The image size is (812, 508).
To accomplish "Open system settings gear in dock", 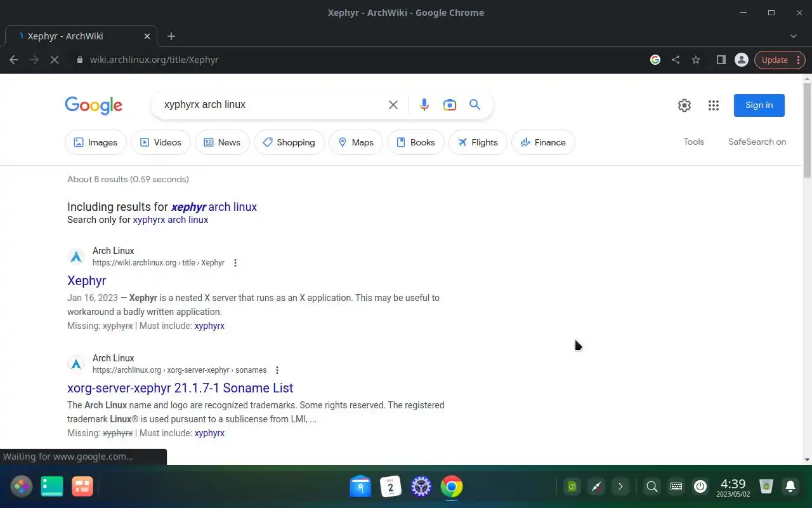I will coord(421,486).
